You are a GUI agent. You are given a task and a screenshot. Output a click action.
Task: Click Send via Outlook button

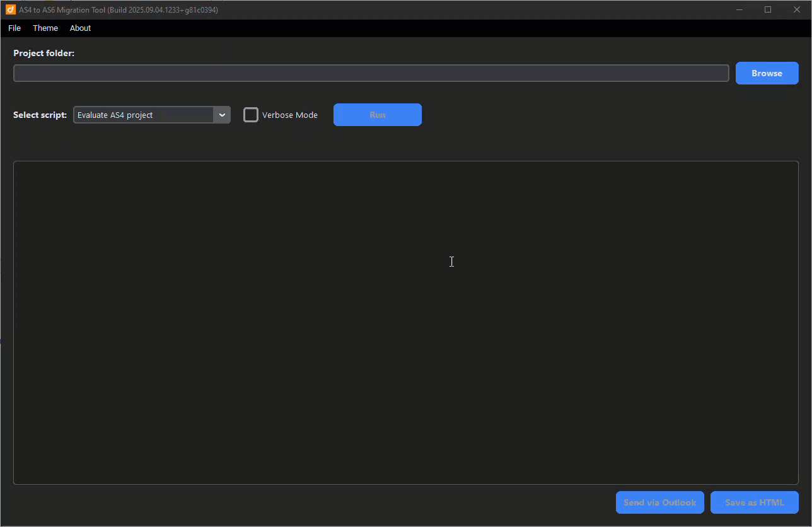pos(660,502)
